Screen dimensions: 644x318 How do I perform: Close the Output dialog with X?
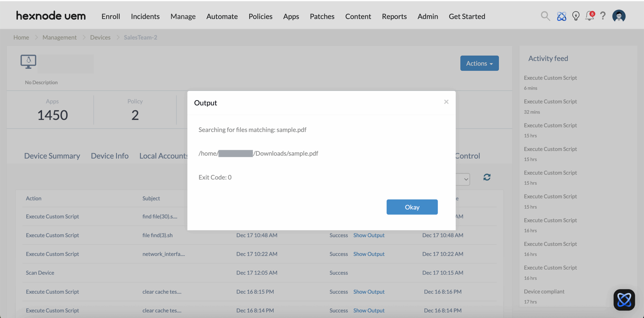[x=446, y=102]
